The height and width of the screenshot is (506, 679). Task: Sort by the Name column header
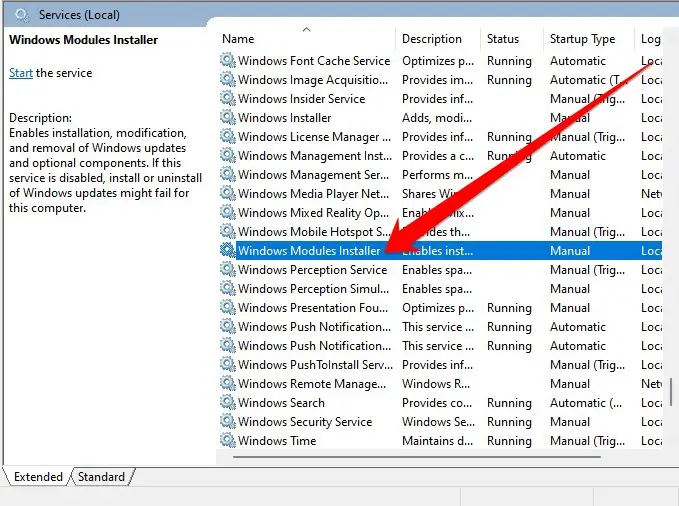pos(238,39)
